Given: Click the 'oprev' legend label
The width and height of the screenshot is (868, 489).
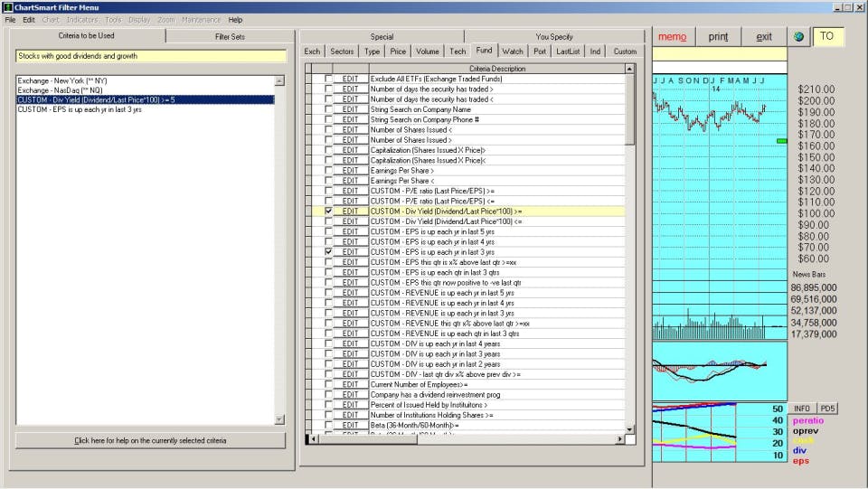Looking at the screenshot, I should coord(806,430).
